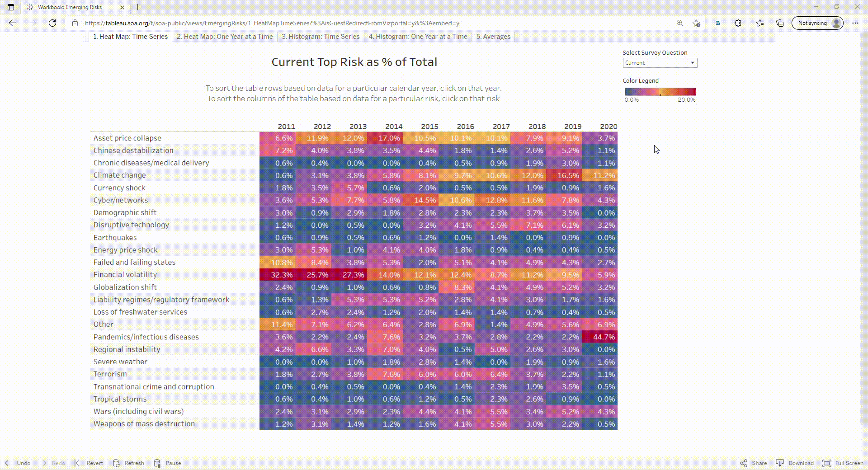The width and height of the screenshot is (868, 470).
Task: Sort rows by clicking the Climate change risk label
Action: 119,175
